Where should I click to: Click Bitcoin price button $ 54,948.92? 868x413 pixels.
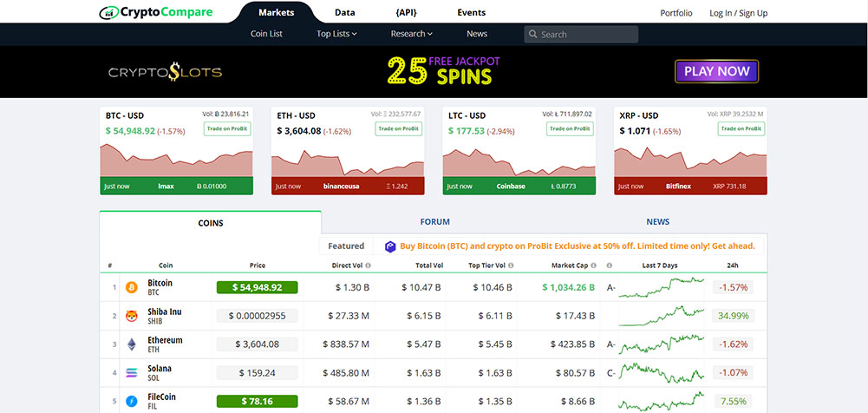click(257, 287)
